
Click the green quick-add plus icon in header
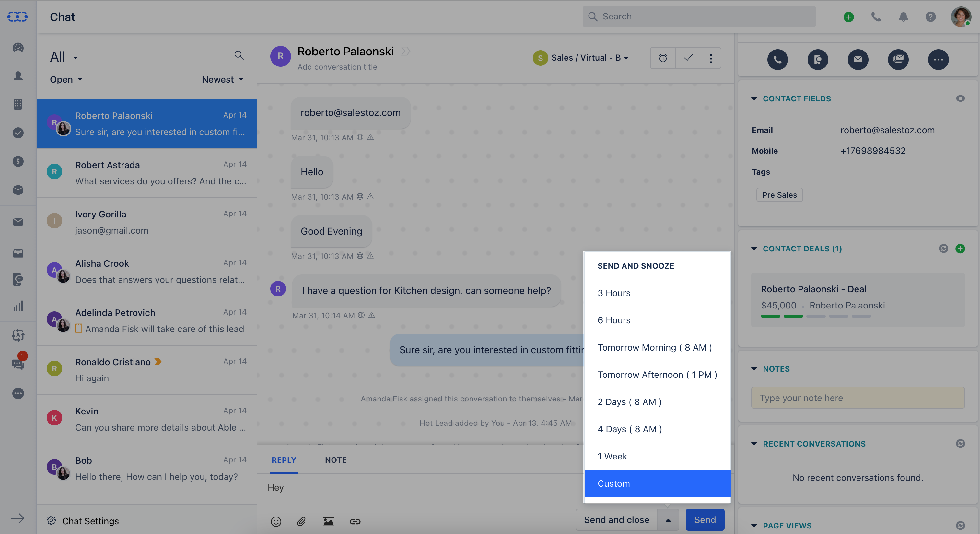[848, 17]
